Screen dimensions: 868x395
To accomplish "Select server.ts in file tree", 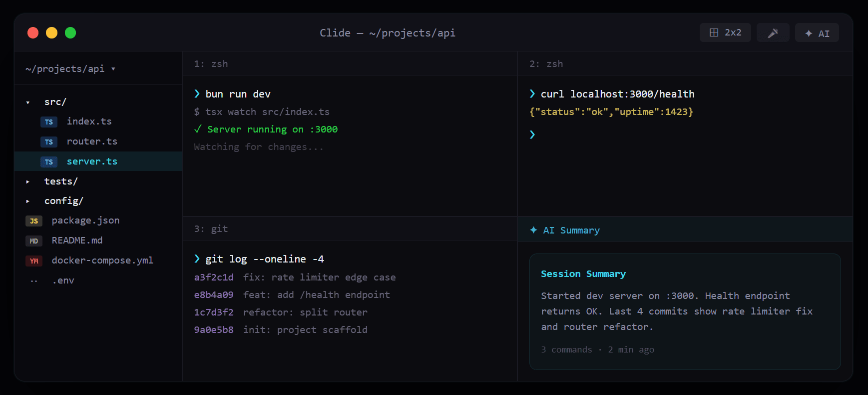I will [98, 161].
